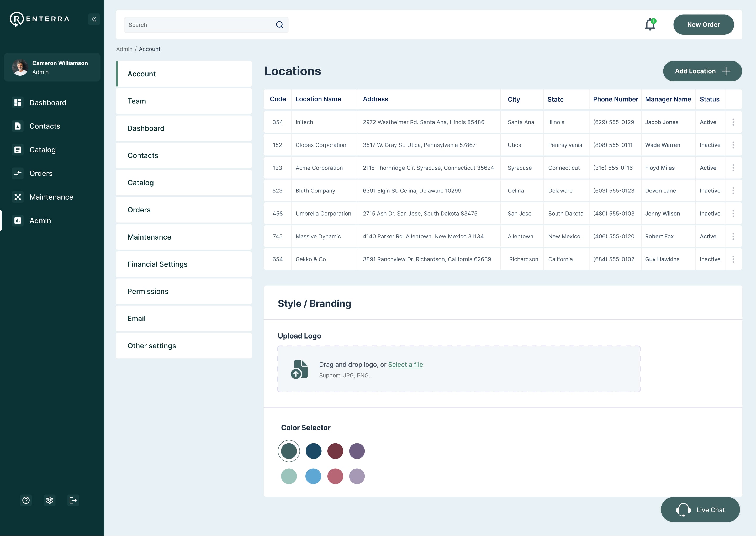The width and height of the screenshot is (756, 536).
Task: Click into the Search field
Action: pyautogui.click(x=206, y=25)
